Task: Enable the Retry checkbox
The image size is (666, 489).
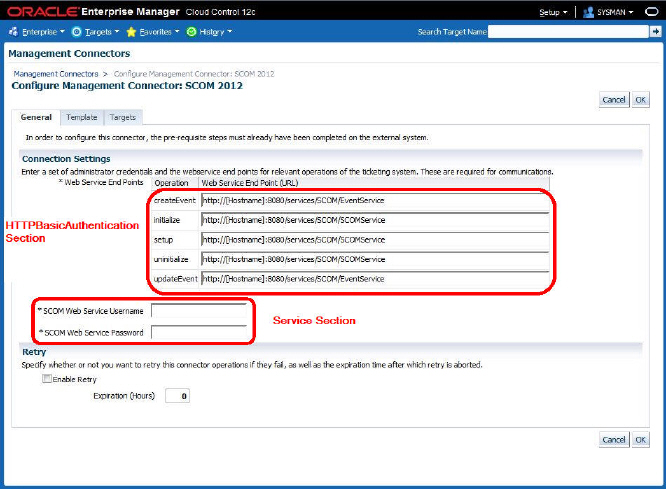Action: (47, 378)
